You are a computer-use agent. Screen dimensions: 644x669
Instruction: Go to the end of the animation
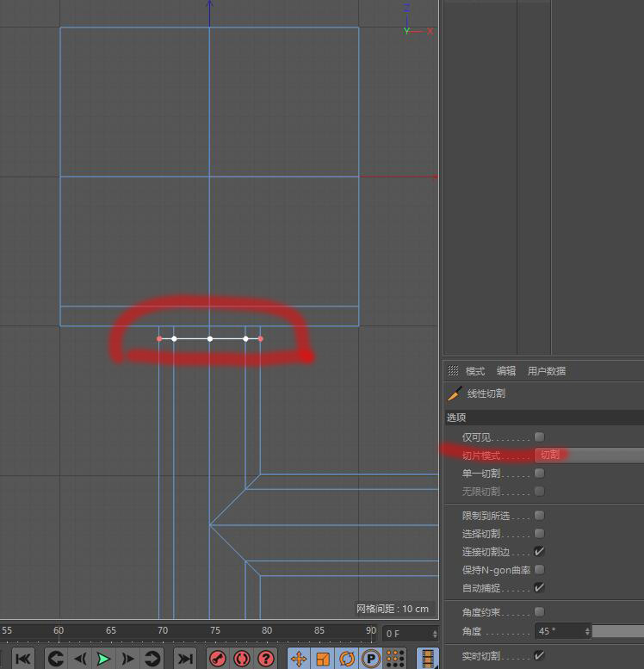184,659
